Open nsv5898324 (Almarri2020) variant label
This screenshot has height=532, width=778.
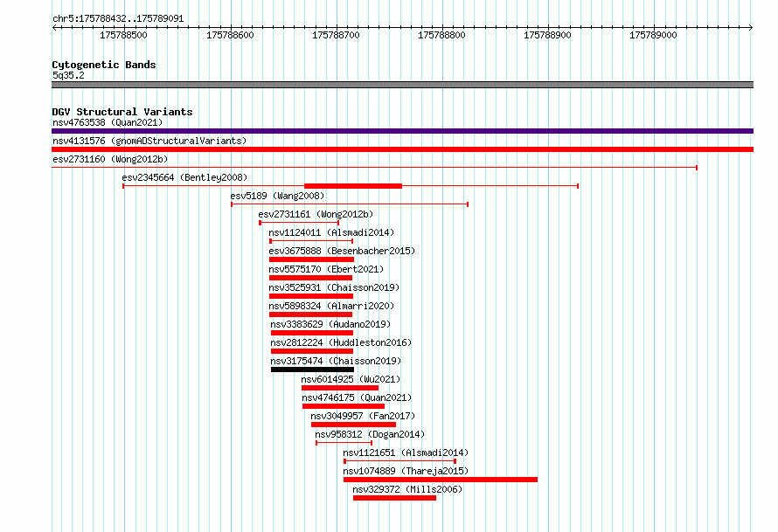tap(331, 306)
